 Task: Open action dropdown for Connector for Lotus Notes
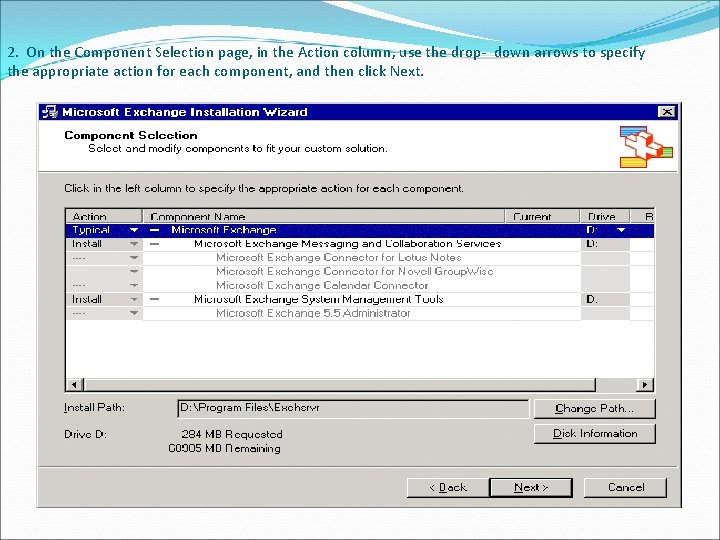[134, 258]
